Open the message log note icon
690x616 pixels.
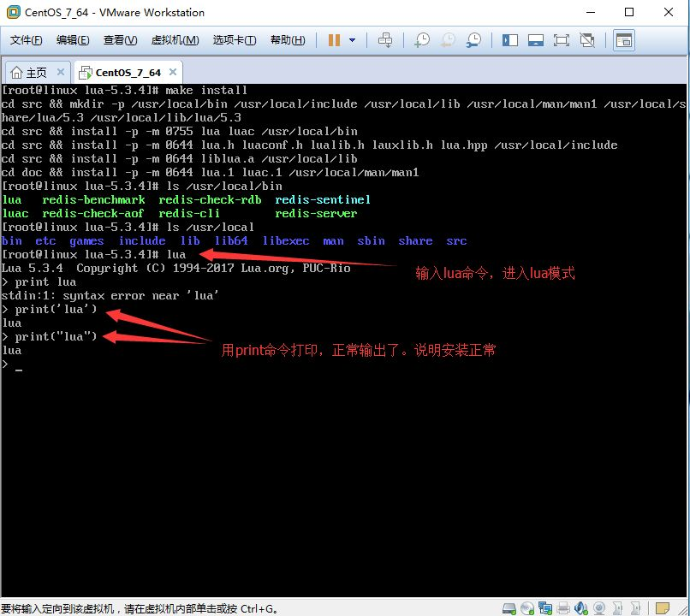(x=663, y=608)
